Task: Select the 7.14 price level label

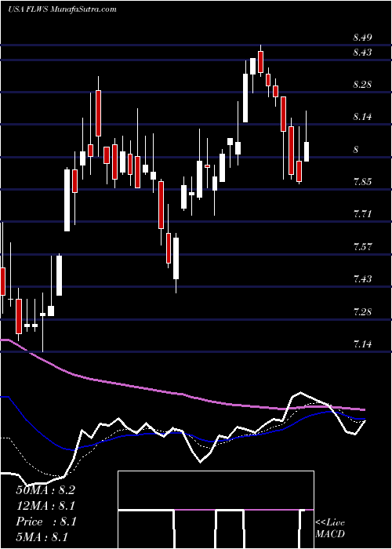Action: [362, 344]
